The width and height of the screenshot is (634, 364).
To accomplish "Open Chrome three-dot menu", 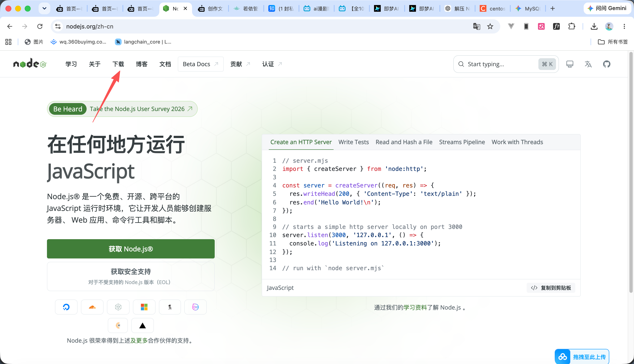I will 624,26.
